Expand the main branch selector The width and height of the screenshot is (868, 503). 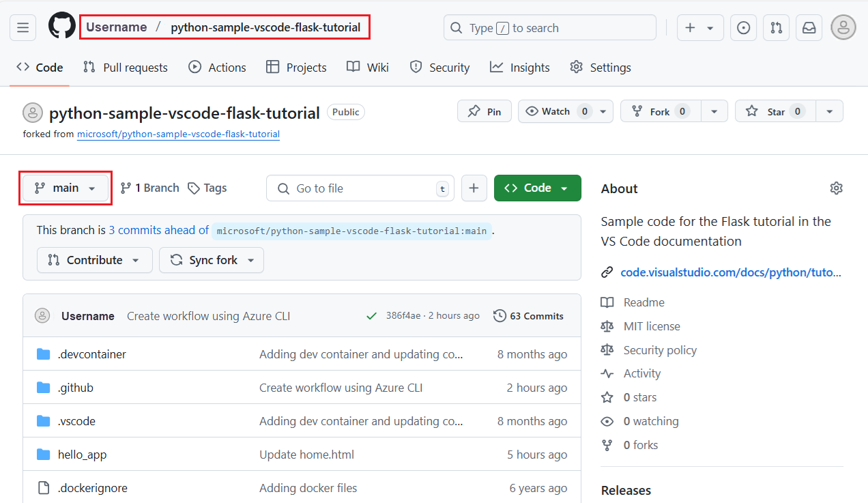tap(65, 188)
